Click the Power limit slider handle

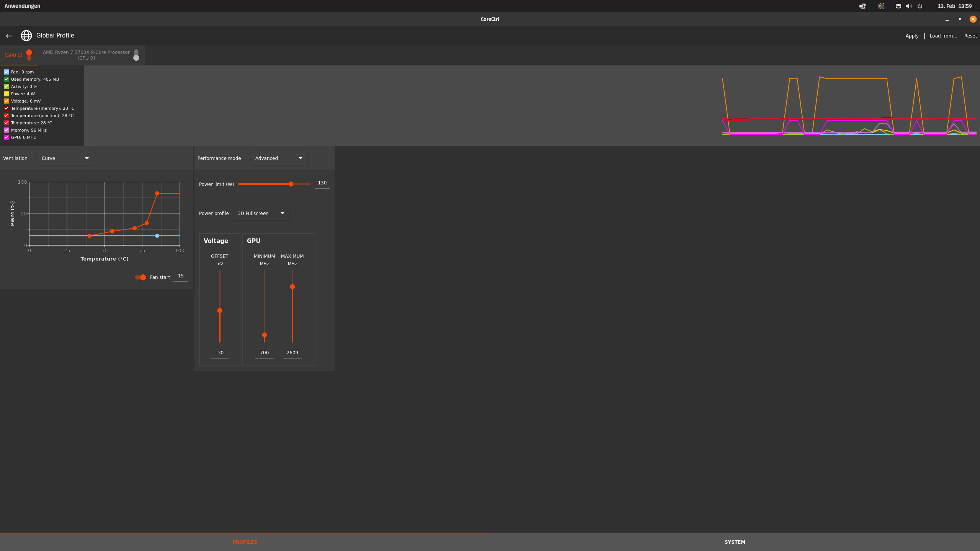(291, 184)
